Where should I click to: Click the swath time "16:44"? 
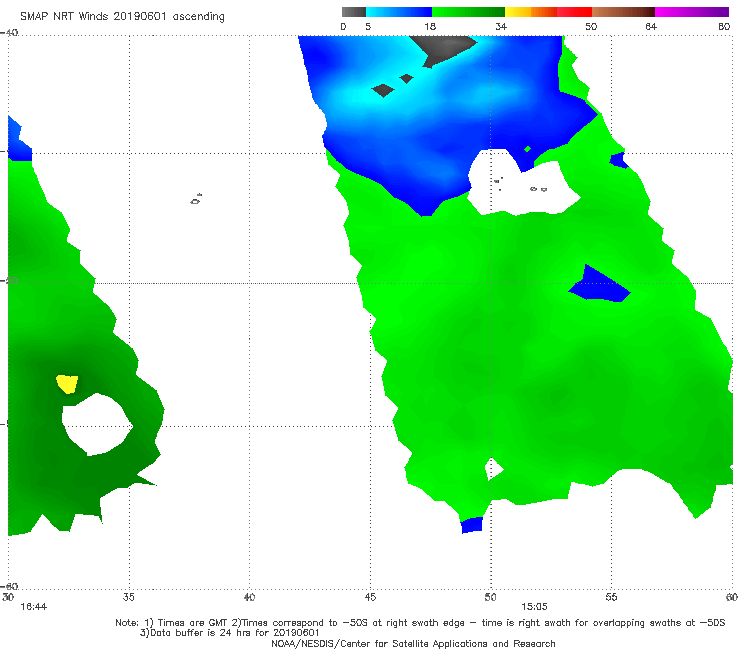pos(34,607)
